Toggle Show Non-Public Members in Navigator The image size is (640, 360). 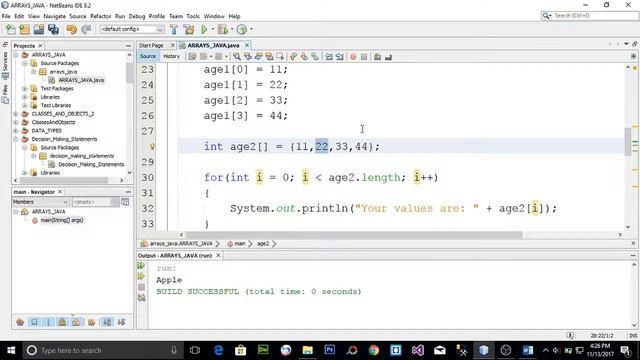tap(62, 322)
